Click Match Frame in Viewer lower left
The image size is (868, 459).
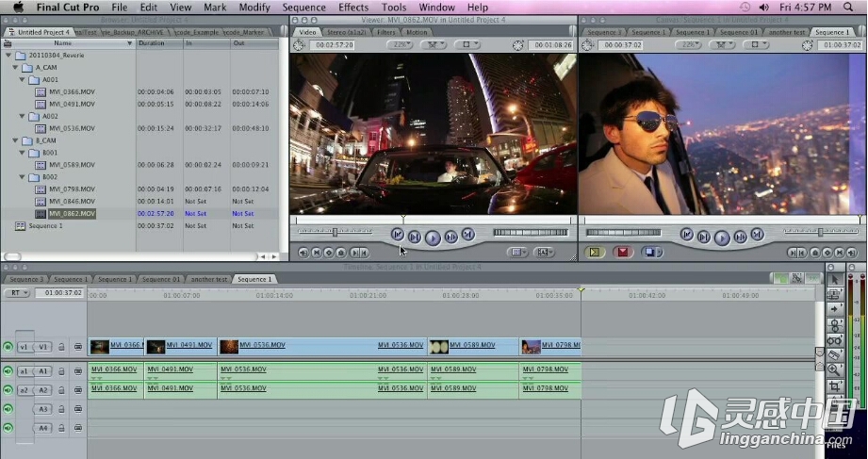(303, 253)
